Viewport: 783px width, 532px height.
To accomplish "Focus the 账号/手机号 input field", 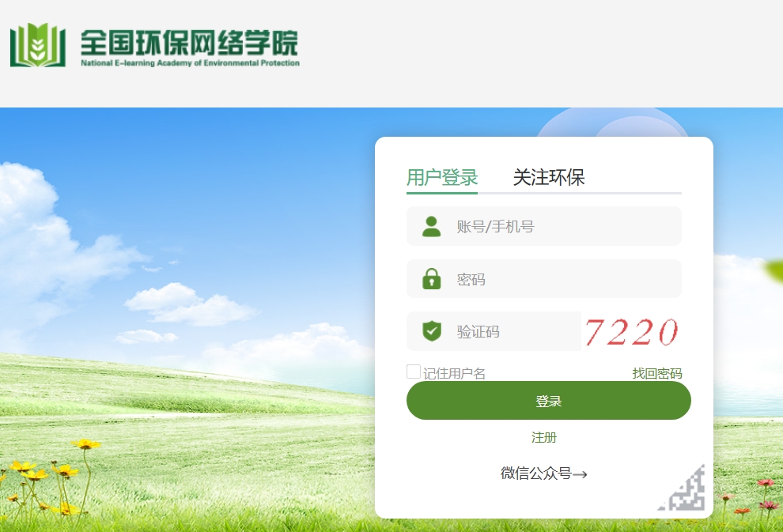I will (x=544, y=226).
